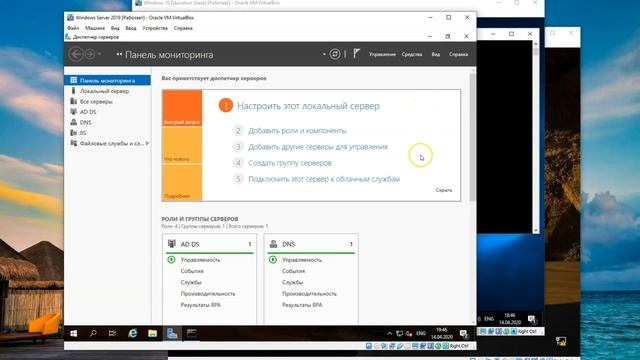This screenshot has height=360, width=640.
Task: Open Internet Explorer from guest taskbar
Action: (x=133, y=333)
